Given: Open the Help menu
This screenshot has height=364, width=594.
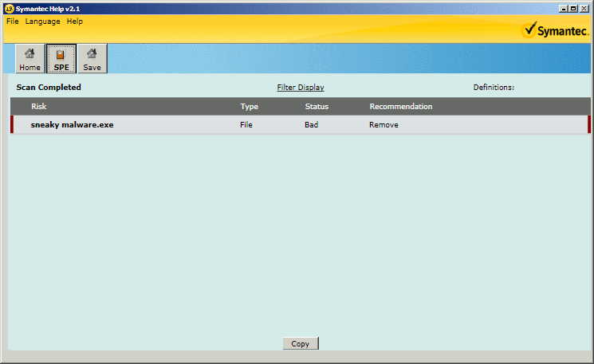Looking at the screenshot, I should pyautogui.click(x=75, y=22).
